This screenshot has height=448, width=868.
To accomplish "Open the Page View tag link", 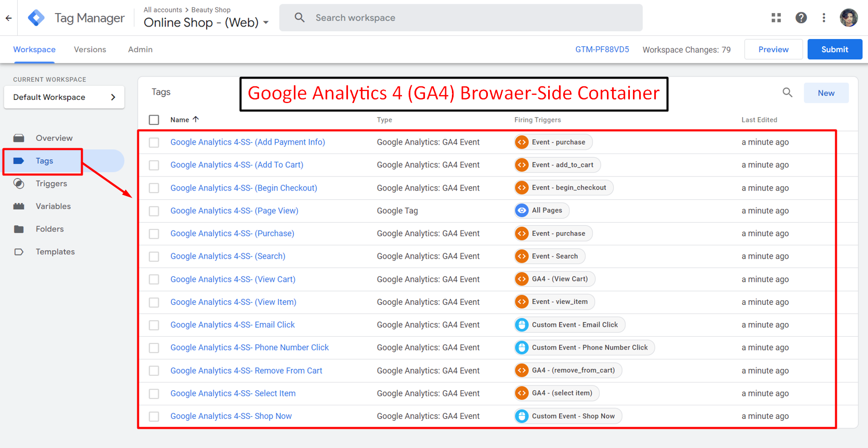I will (x=234, y=211).
